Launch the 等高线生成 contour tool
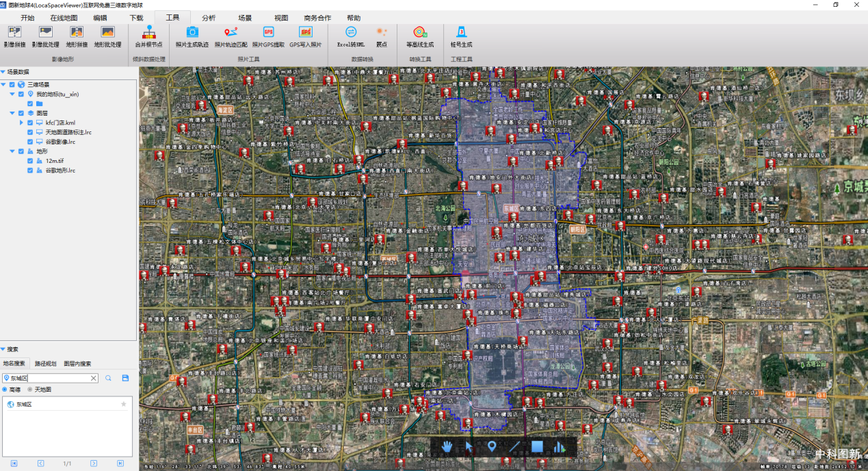Viewport: 868px width, 471px height. coord(420,32)
